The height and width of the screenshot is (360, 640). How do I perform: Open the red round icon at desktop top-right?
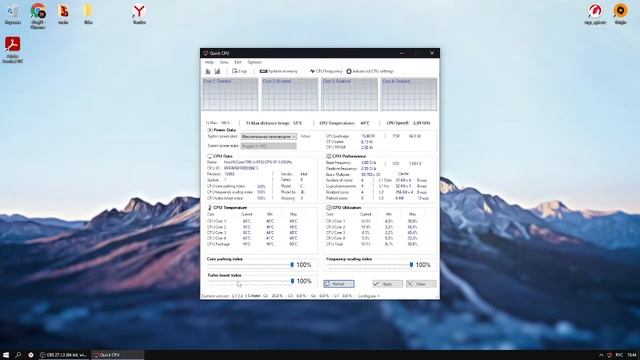[x=595, y=14]
